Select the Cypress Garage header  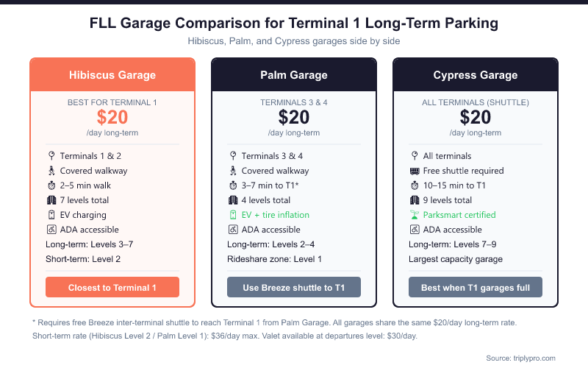click(476, 75)
